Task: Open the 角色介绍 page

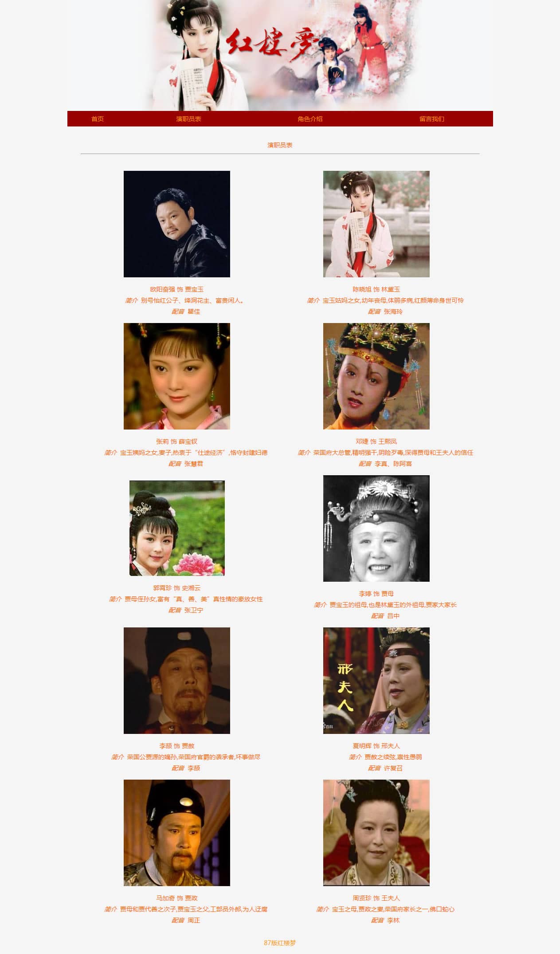Action: pyautogui.click(x=310, y=119)
